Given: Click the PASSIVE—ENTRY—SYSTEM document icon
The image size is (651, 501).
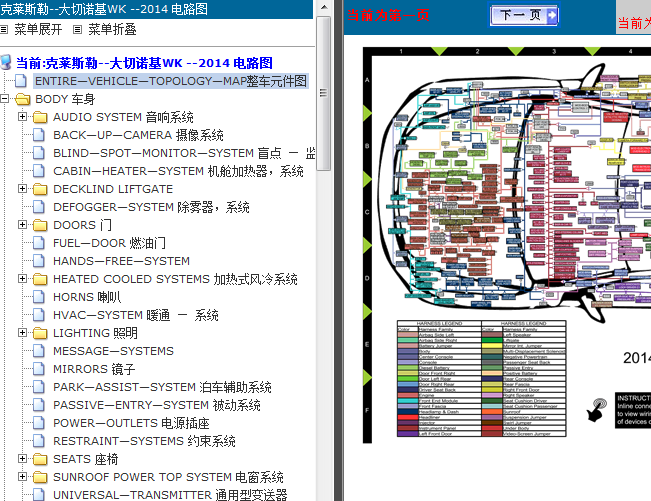Looking at the screenshot, I should click(39, 405).
